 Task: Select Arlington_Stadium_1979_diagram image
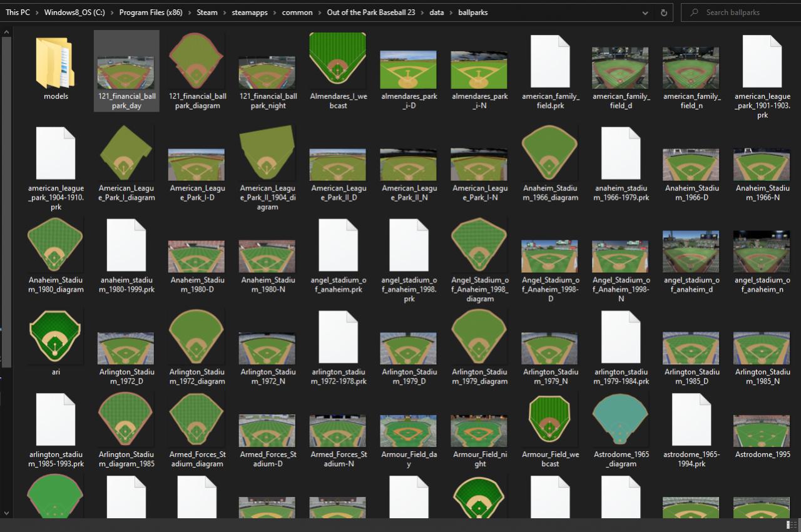(x=480, y=347)
